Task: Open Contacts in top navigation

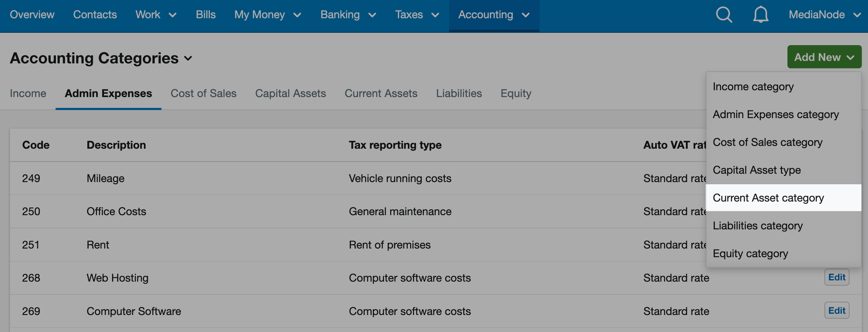Action: click(95, 15)
